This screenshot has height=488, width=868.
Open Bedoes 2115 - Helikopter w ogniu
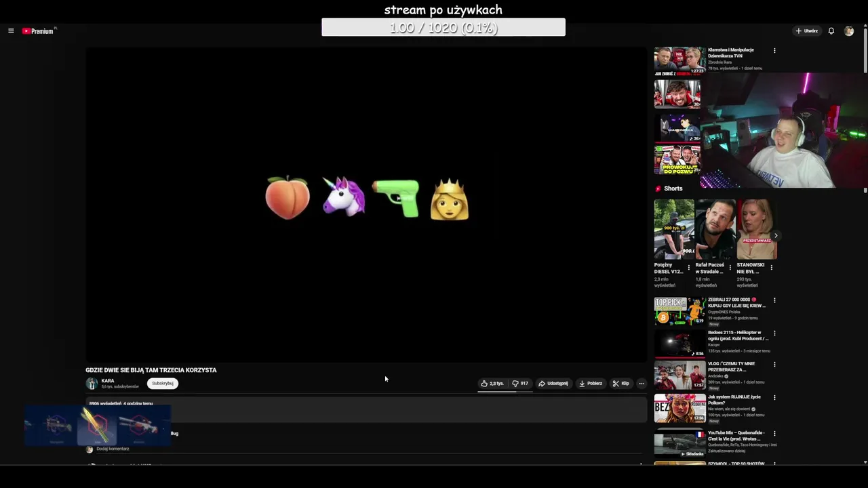tap(738, 335)
